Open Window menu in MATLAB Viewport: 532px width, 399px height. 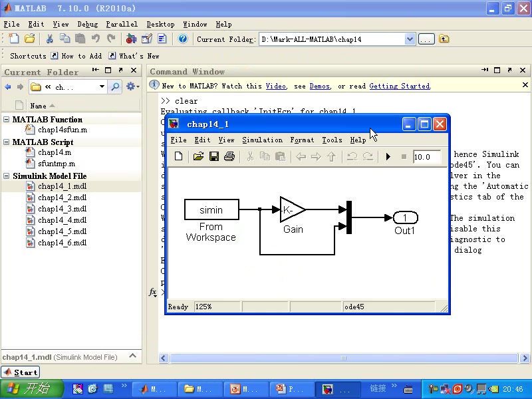[x=195, y=25]
